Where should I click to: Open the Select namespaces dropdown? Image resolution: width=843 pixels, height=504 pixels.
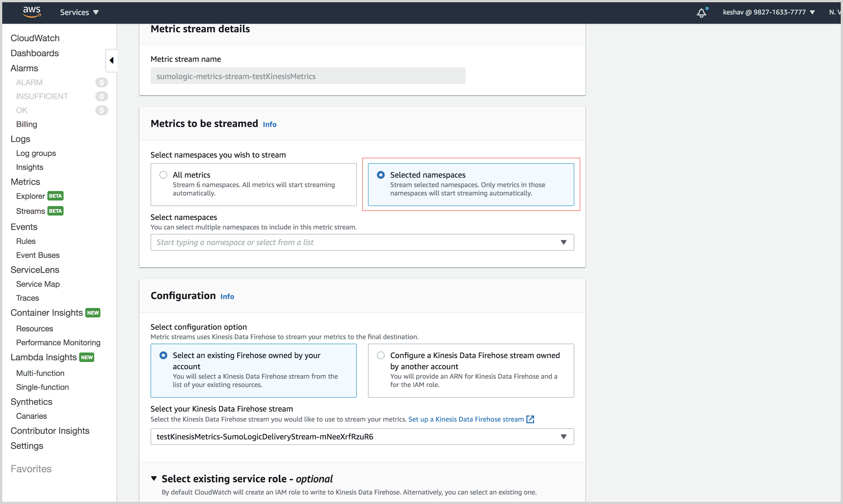[x=362, y=242]
